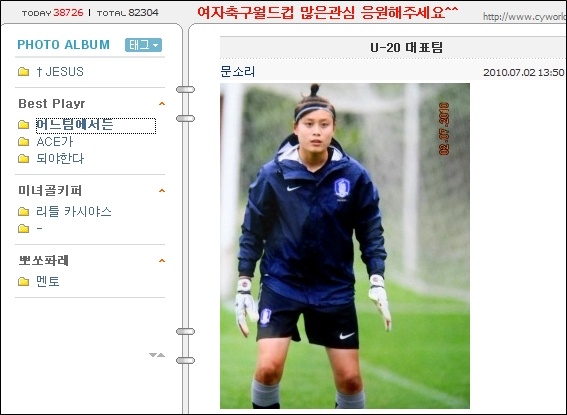Open the † JESUS folder icon
Viewport: 567px width, 415px height.
[x=24, y=72]
